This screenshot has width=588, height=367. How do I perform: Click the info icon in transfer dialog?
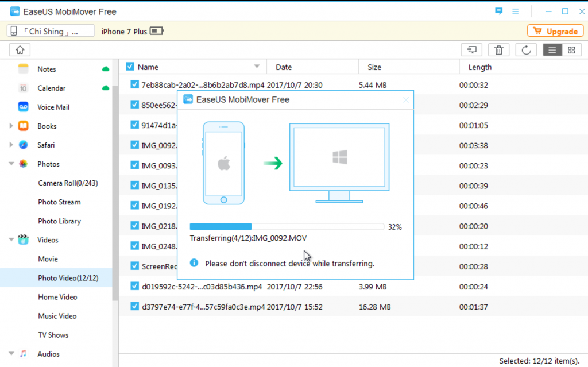point(194,263)
